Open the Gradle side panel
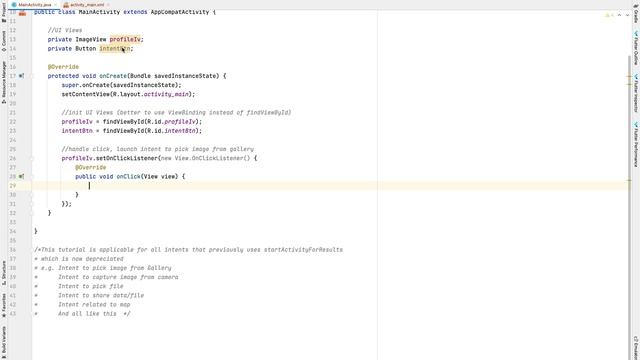The height and width of the screenshot is (360, 640). [636, 14]
